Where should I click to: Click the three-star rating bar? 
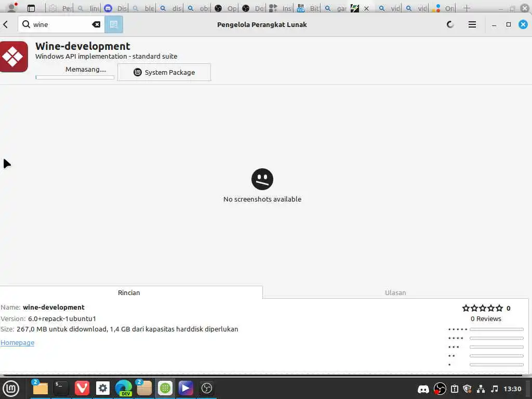click(x=497, y=347)
